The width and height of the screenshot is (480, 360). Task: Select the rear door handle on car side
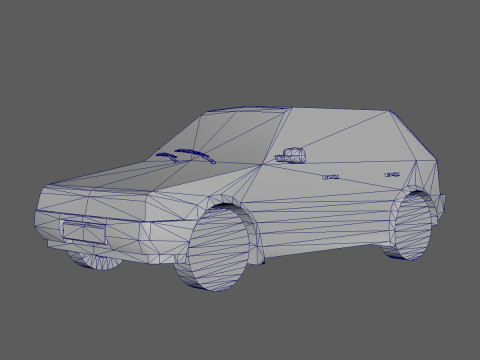coord(392,175)
